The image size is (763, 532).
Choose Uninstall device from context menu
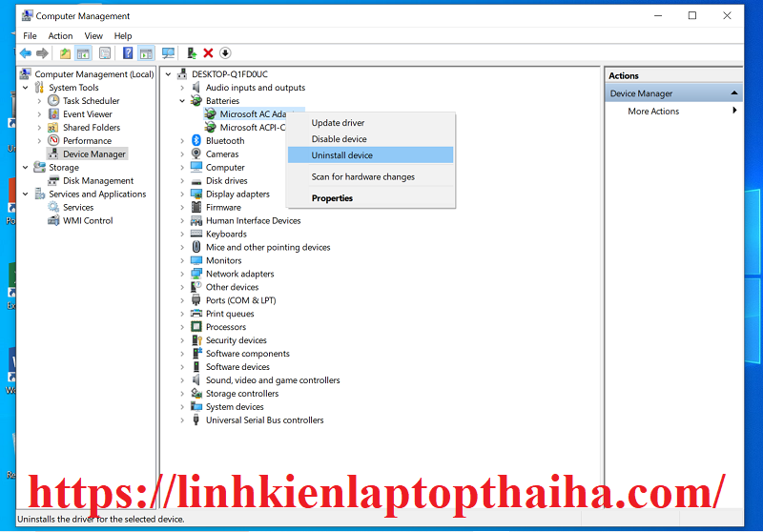pyautogui.click(x=341, y=155)
